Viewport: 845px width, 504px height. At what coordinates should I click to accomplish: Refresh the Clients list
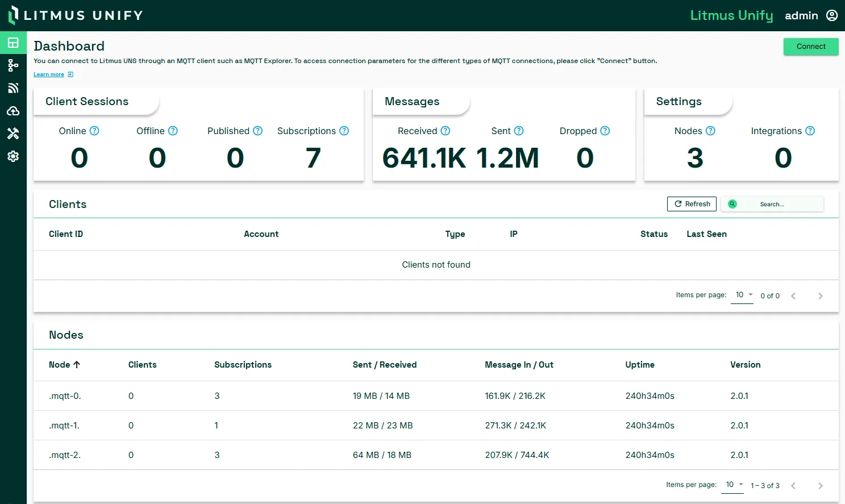tap(692, 204)
